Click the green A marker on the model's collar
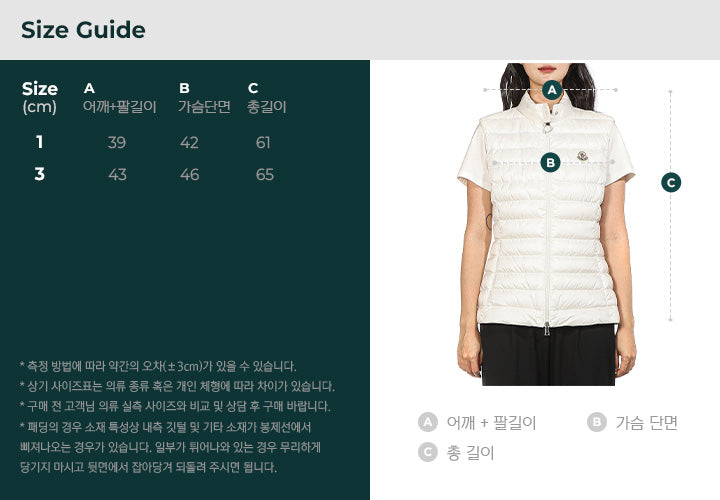This screenshot has width=720, height=500. tap(552, 90)
